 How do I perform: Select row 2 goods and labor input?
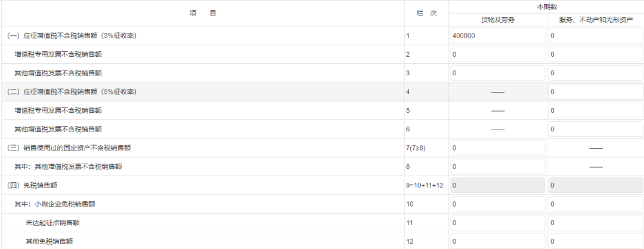pyautogui.click(x=497, y=54)
